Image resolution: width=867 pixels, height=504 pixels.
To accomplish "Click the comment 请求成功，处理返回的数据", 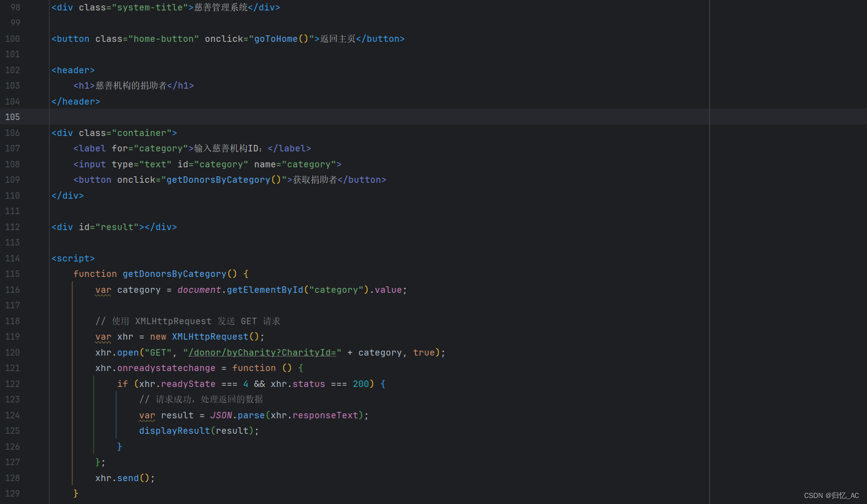I will (201, 399).
